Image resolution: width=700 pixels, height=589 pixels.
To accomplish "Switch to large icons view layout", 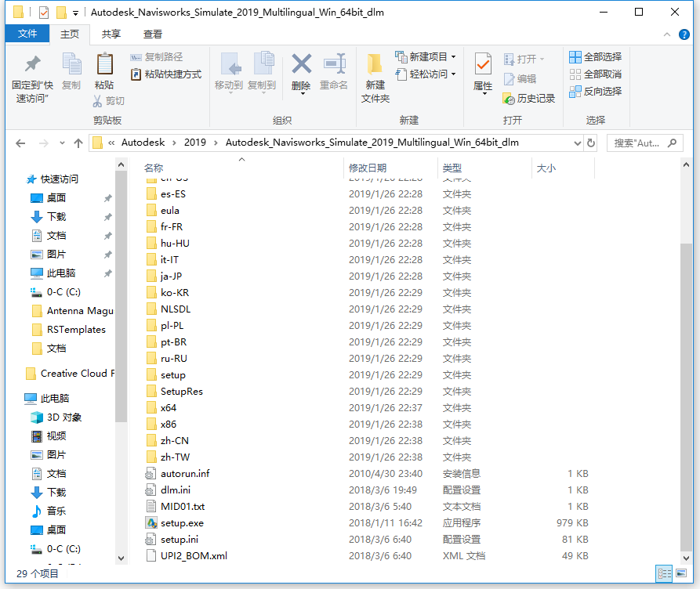I will (681, 573).
